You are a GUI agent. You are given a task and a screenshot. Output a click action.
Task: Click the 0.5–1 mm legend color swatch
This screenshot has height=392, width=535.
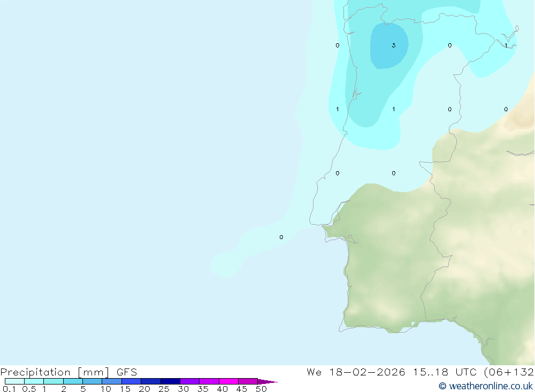coord(34,381)
